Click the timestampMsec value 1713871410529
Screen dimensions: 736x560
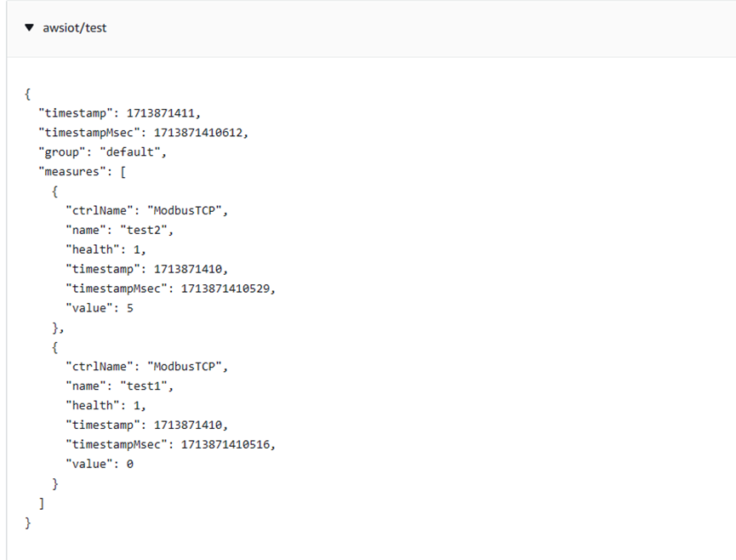[228, 289]
